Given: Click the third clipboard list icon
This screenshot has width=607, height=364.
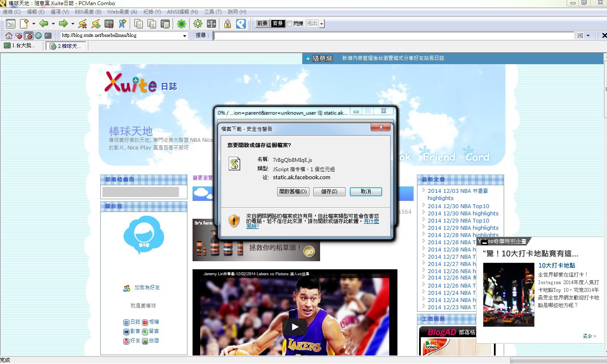Looking at the screenshot, I should (165, 24).
